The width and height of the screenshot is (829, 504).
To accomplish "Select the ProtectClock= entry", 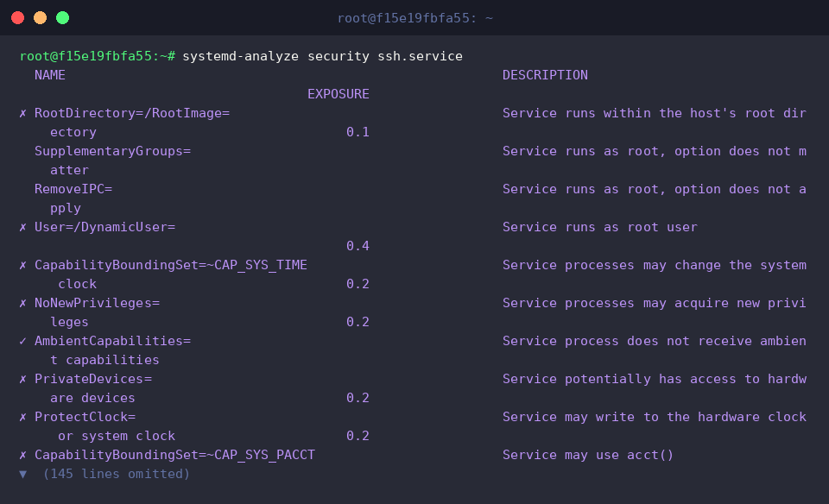I will (x=85, y=418).
